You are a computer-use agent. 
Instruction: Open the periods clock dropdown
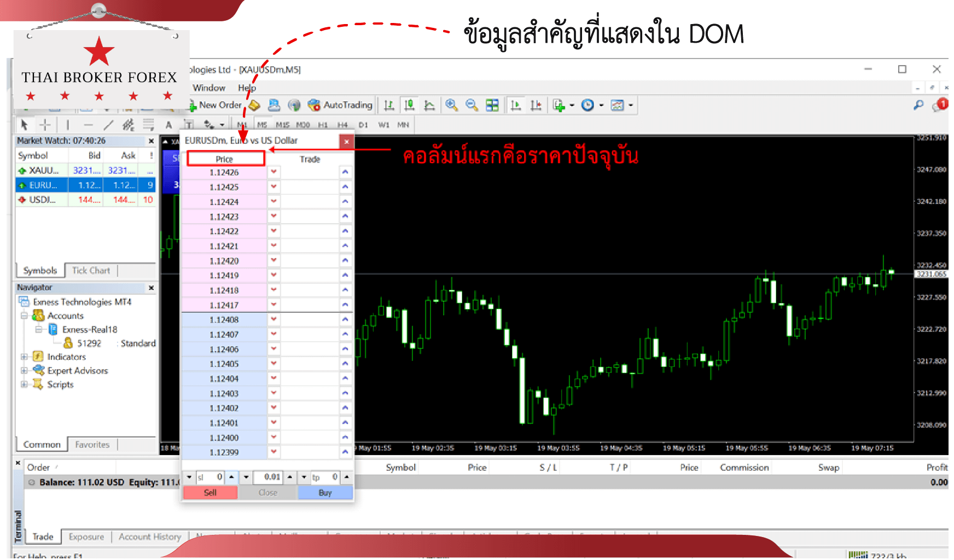(x=592, y=105)
